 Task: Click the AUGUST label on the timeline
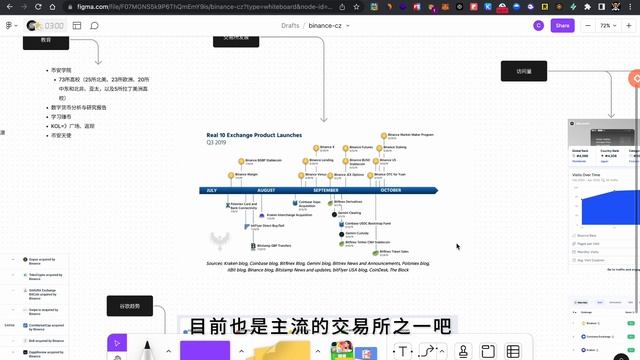coord(266,190)
